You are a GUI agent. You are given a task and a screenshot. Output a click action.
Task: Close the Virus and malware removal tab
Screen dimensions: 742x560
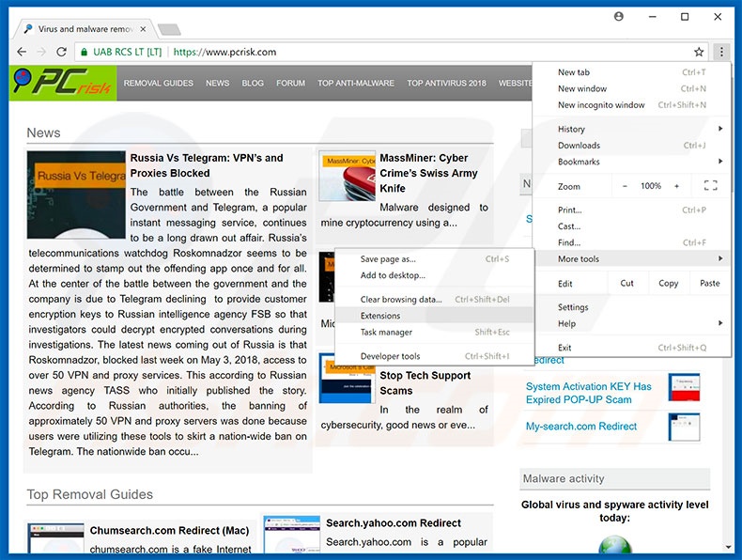point(142,29)
